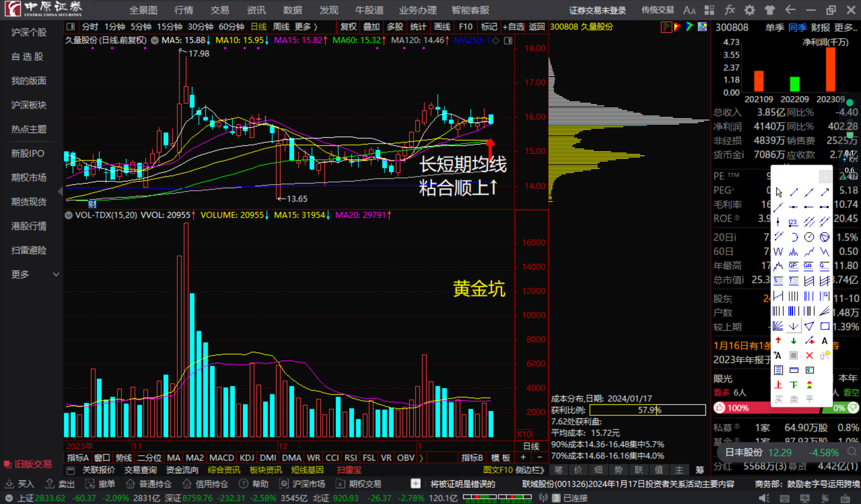Open system settings gear icon
Image resolution: width=861 pixels, height=504 pixels.
click(x=750, y=10)
